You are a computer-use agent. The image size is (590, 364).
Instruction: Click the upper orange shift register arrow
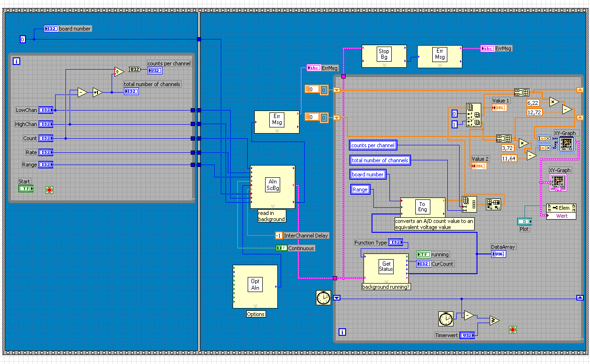(x=337, y=89)
